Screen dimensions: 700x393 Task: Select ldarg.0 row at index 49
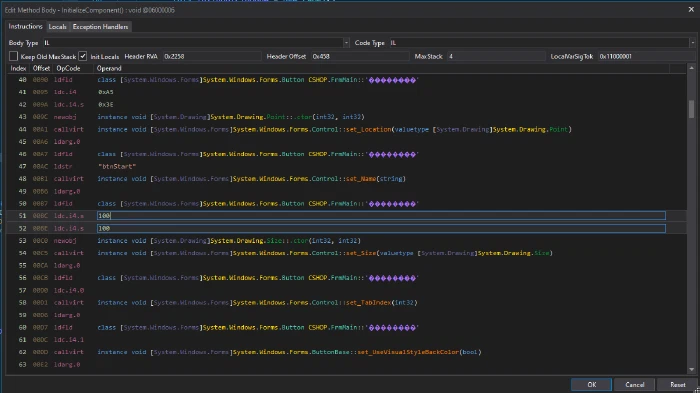pyautogui.click(x=346, y=191)
